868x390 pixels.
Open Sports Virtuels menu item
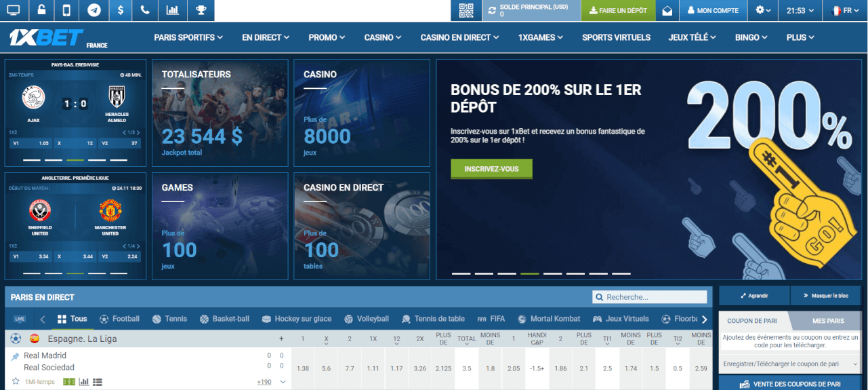click(x=616, y=37)
